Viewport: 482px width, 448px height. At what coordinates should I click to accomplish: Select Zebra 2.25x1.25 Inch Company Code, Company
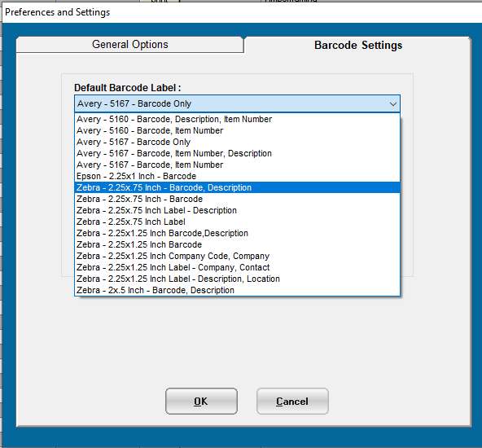click(237, 256)
